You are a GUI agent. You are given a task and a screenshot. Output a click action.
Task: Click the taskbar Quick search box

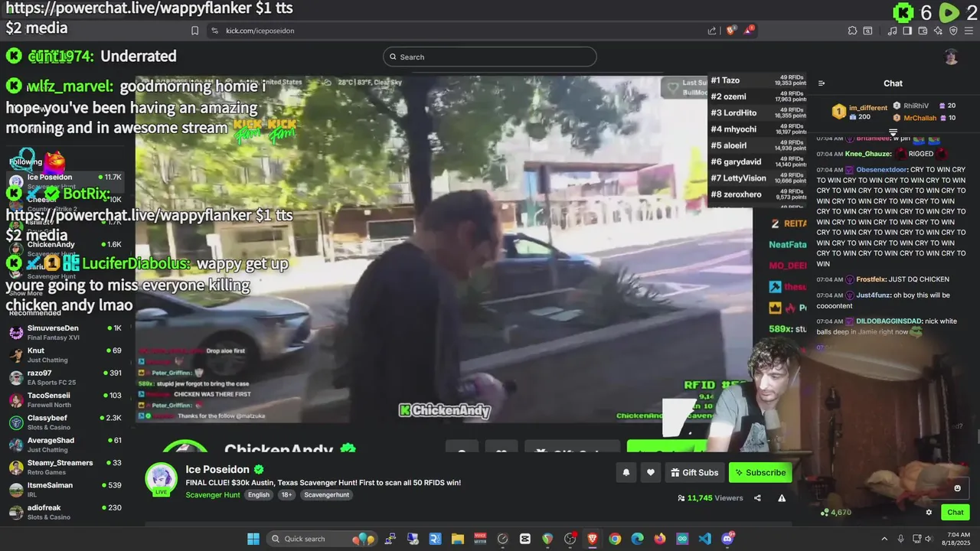[322, 539]
